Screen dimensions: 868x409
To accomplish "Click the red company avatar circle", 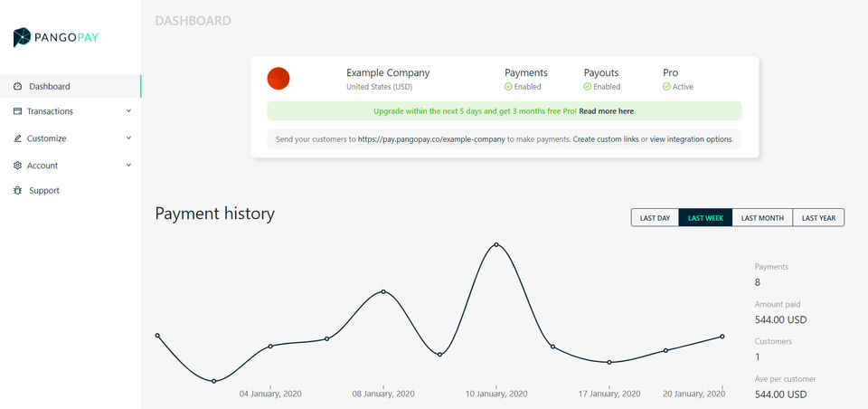I will click(x=278, y=79).
